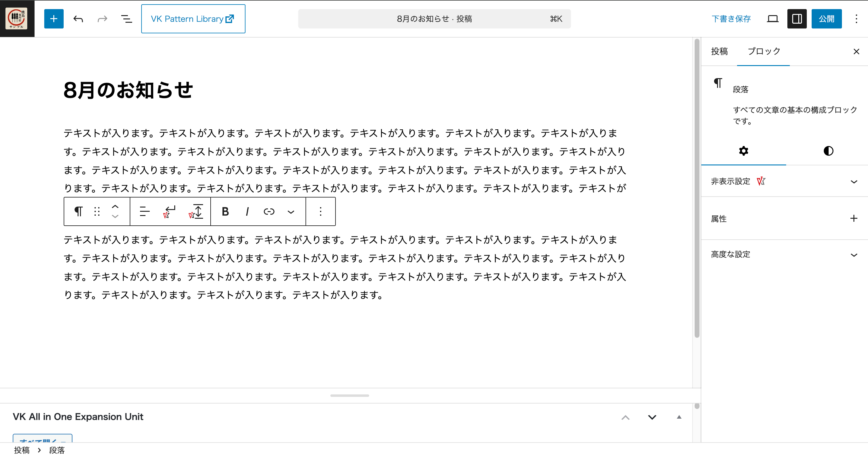
Task: Open text alignment options in block toolbar
Action: [145, 211]
